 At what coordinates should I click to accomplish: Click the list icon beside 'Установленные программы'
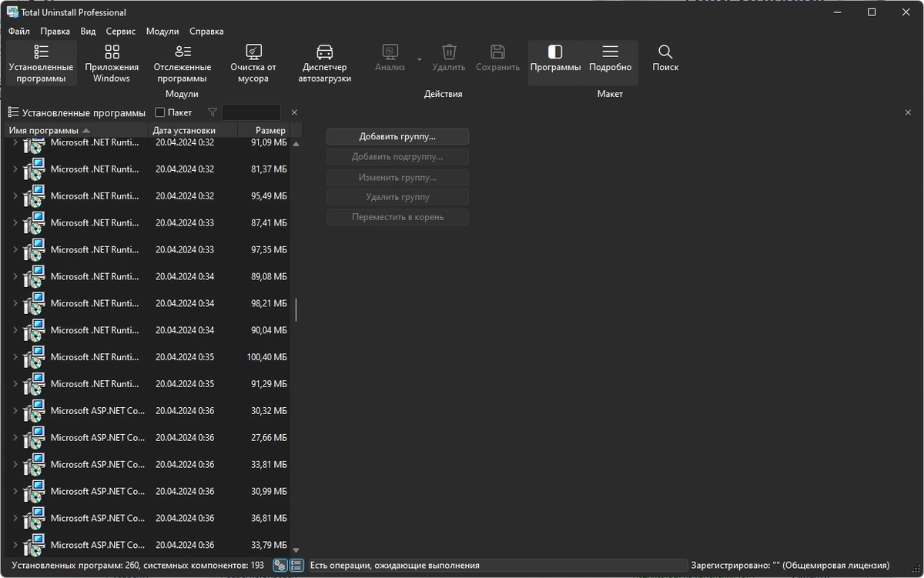13,112
